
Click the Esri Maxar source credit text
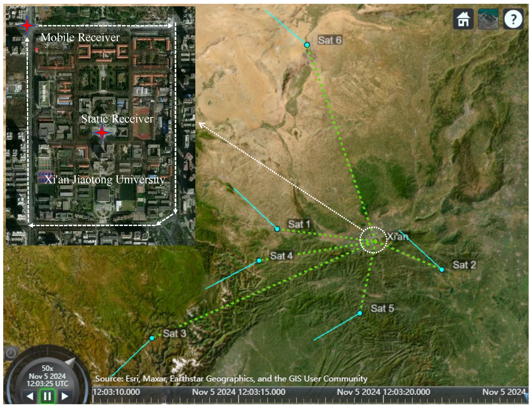(x=231, y=379)
